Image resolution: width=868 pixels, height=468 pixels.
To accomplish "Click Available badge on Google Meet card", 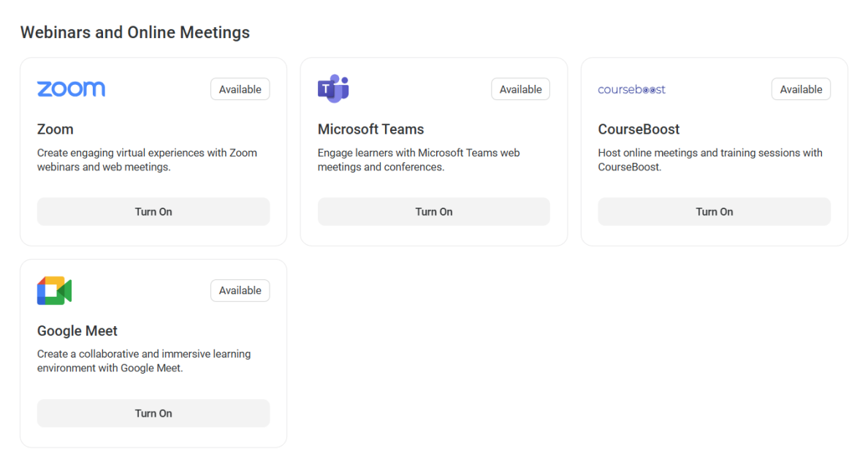I will click(240, 291).
